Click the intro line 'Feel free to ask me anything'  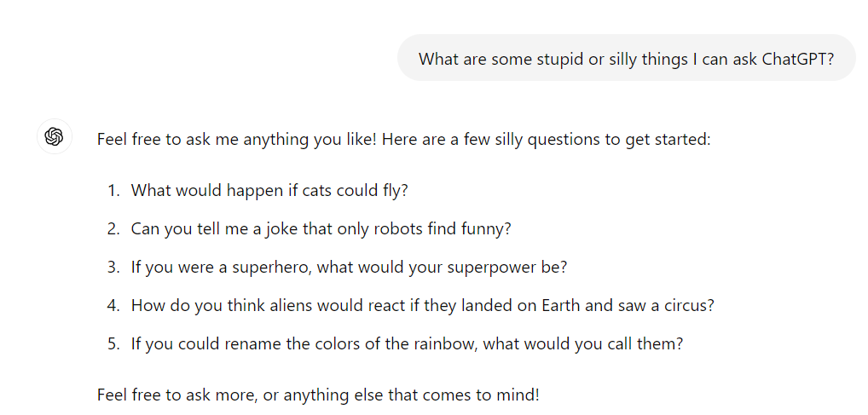coord(403,139)
